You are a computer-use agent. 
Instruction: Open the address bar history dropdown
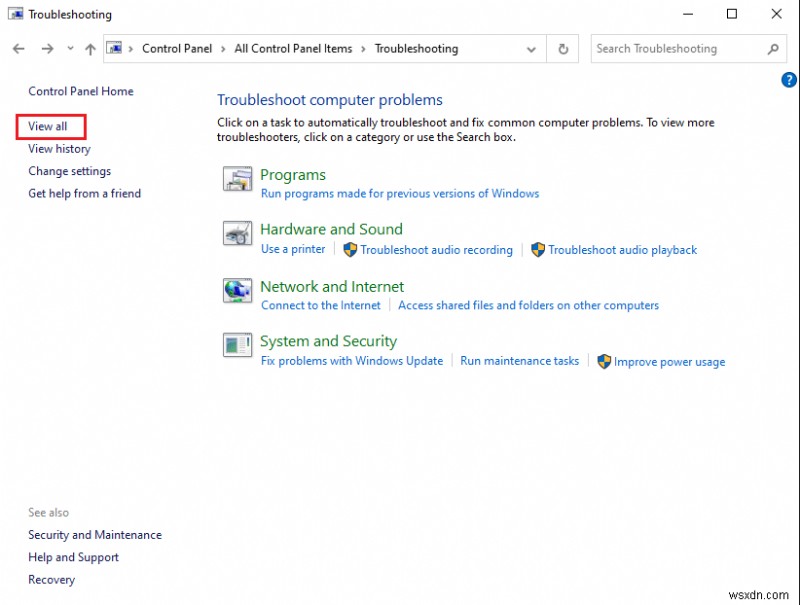tap(531, 48)
